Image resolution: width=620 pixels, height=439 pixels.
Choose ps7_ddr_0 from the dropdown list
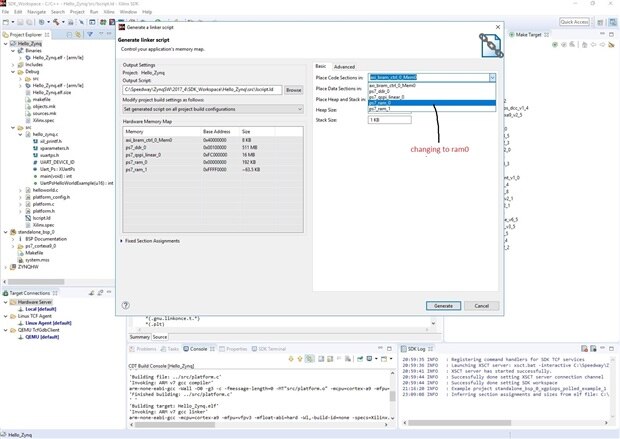pos(381,91)
